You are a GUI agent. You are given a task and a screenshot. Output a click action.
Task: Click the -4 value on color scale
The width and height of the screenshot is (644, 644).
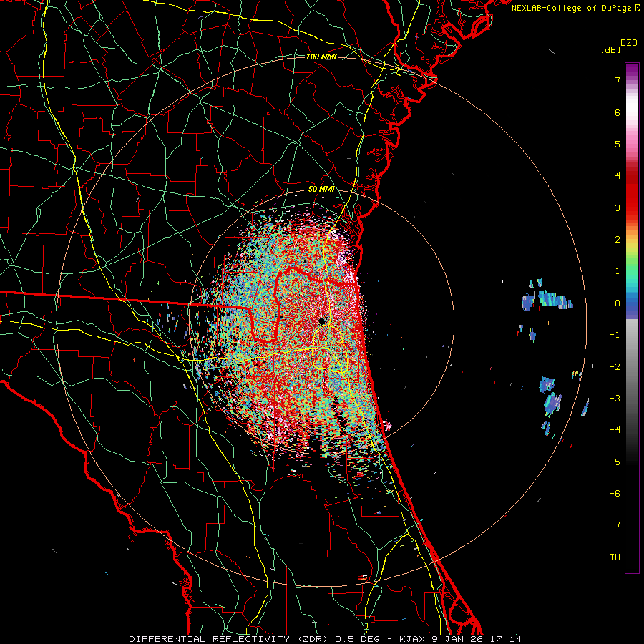[615, 430]
